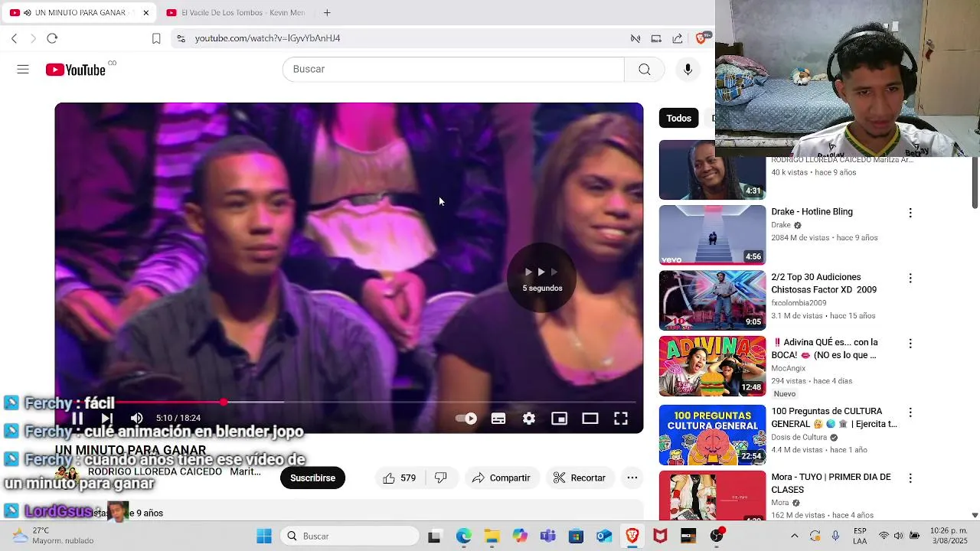Open File Explorer from the taskbar
The image size is (980, 551).
pyautogui.click(x=492, y=536)
